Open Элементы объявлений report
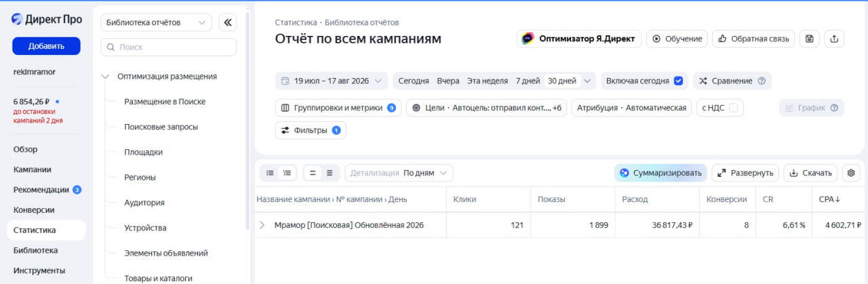The height and width of the screenshot is (284, 868). click(x=166, y=253)
